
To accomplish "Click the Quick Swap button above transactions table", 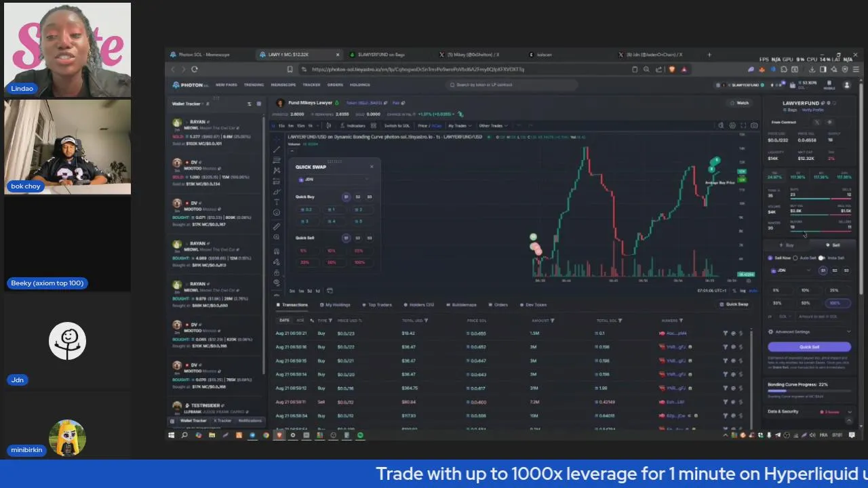I will pyautogui.click(x=734, y=304).
